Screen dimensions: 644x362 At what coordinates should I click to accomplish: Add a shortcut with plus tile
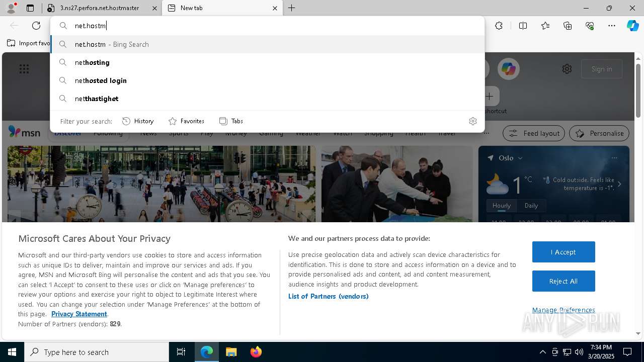coord(490,96)
